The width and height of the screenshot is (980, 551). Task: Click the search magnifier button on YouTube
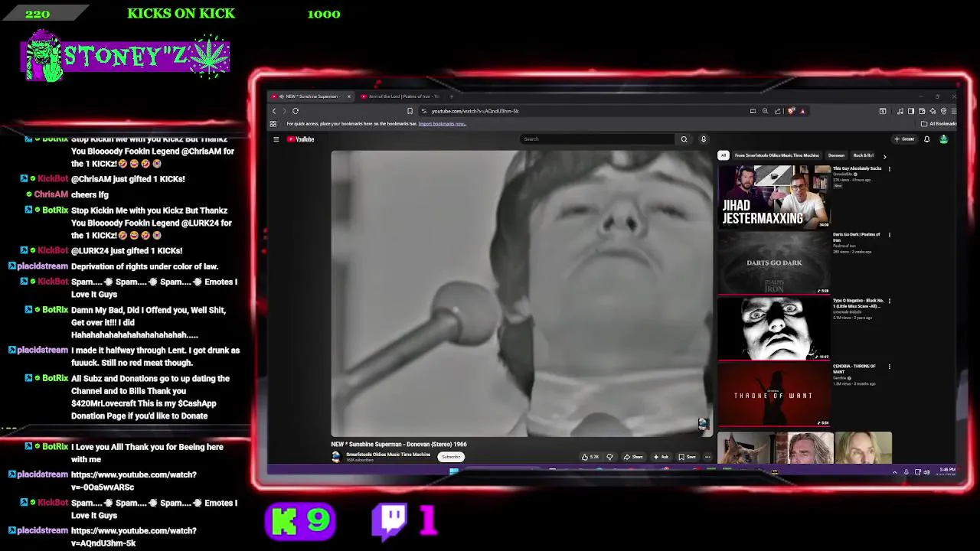pyautogui.click(x=684, y=139)
